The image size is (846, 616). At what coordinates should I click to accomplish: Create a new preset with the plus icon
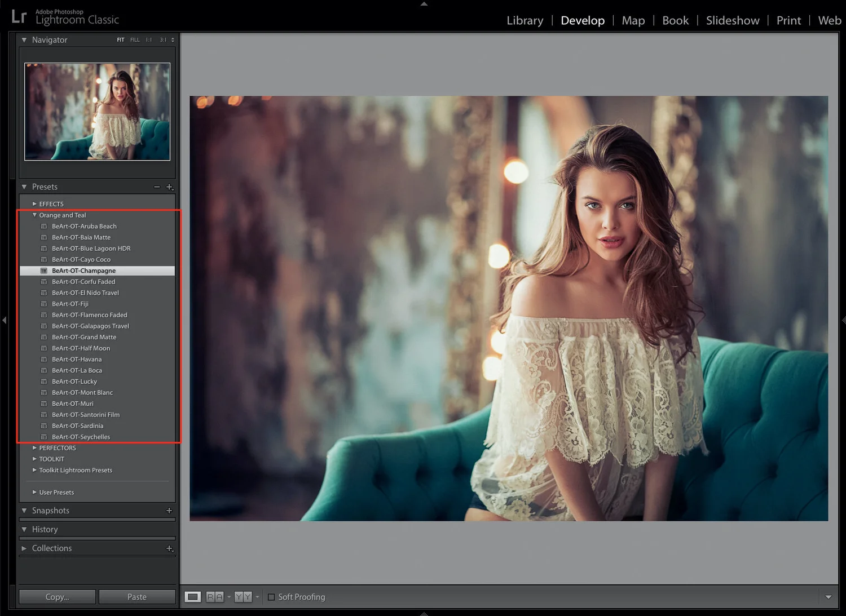170,187
